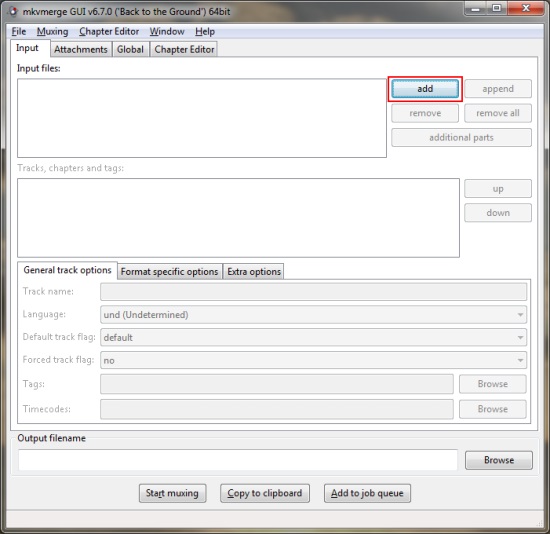Image resolution: width=550 pixels, height=534 pixels.
Task: Click the down button
Action: click(x=498, y=213)
